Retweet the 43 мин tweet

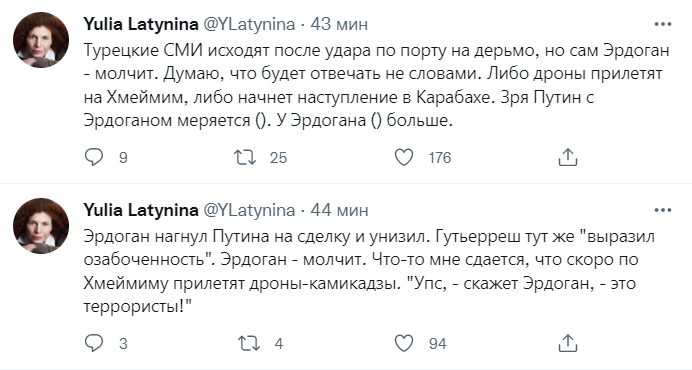click(x=245, y=157)
